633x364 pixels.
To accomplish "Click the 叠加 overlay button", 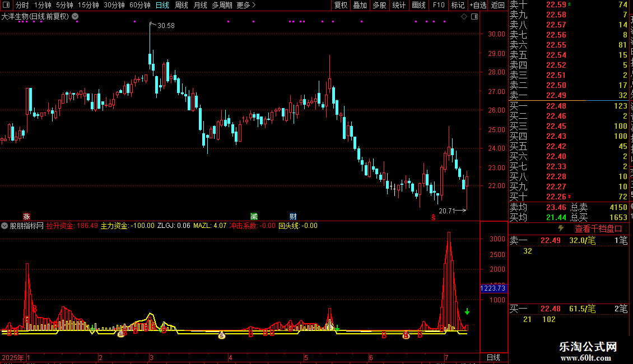I will click(x=360, y=5).
